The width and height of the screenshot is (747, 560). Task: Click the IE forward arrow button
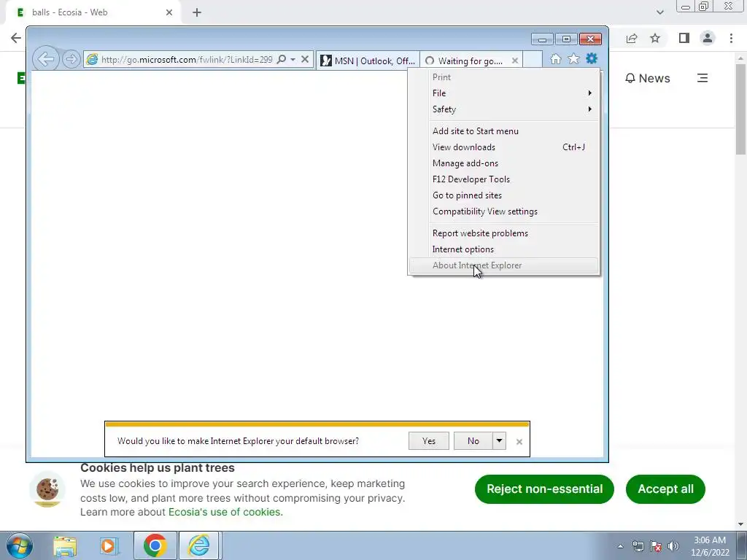pos(71,60)
